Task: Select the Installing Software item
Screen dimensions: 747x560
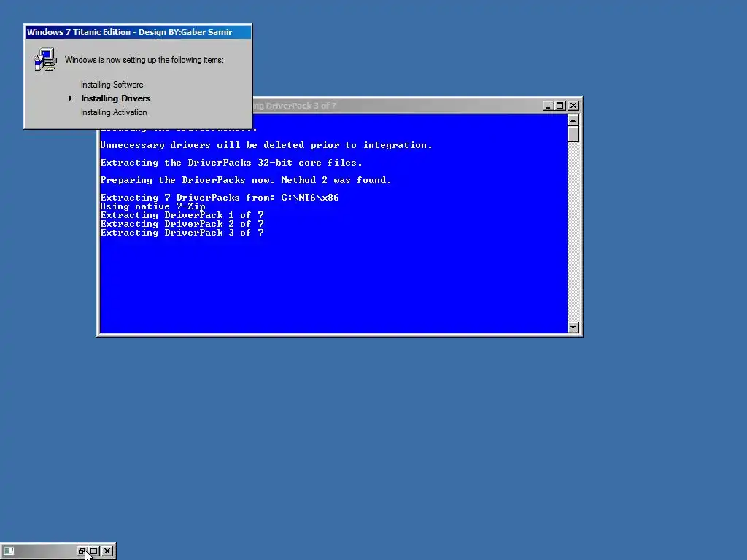Action: pyautogui.click(x=112, y=85)
